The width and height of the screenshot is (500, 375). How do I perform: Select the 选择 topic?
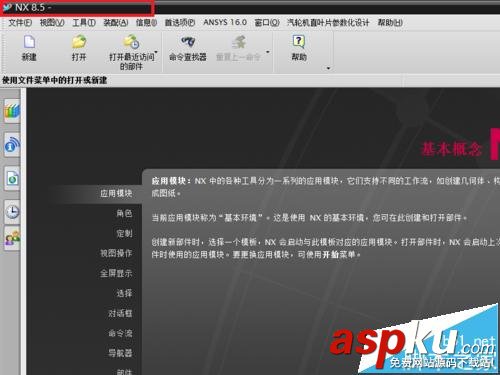point(124,293)
